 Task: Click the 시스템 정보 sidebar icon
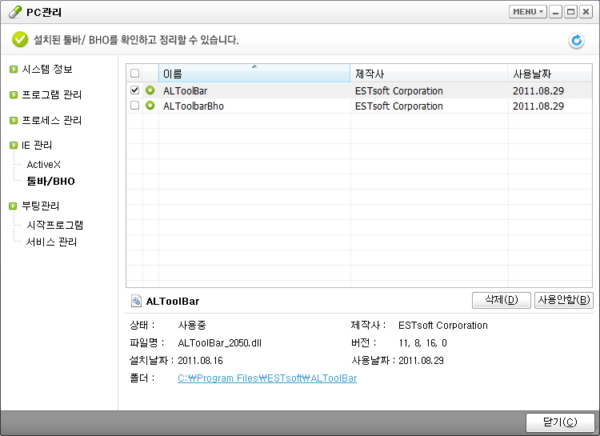tap(13, 69)
